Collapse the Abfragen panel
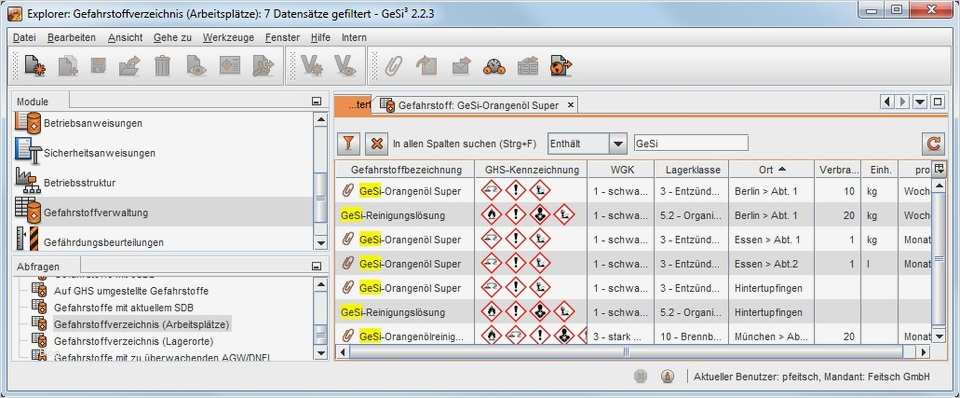960x398 pixels. click(317, 266)
